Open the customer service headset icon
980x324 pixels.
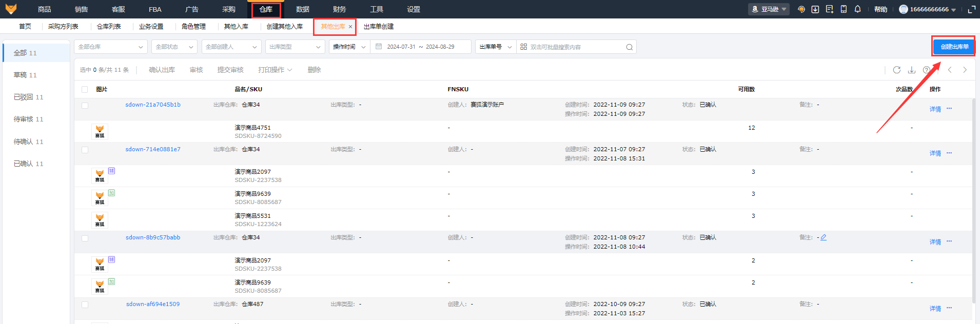tap(801, 9)
